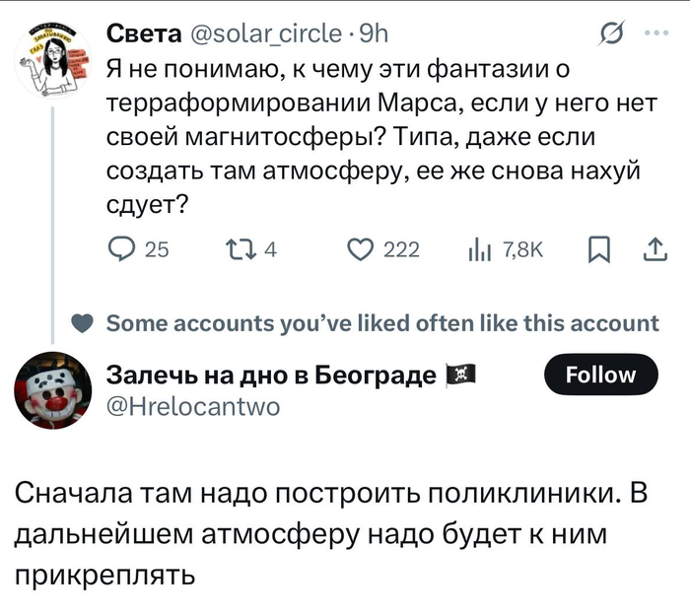Click the display name Света
The image size is (690, 616).
(143, 34)
